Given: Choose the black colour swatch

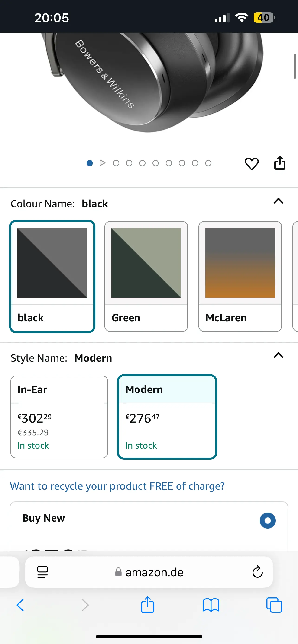Looking at the screenshot, I should pos(52,276).
